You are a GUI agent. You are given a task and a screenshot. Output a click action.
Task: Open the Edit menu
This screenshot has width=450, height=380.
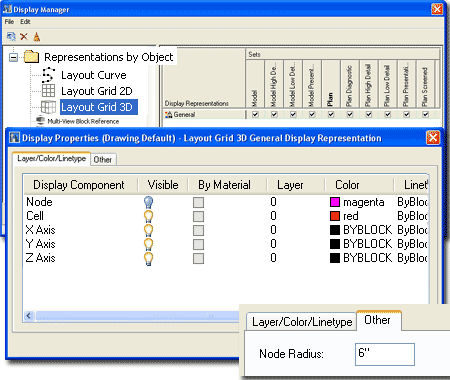pos(25,22)
